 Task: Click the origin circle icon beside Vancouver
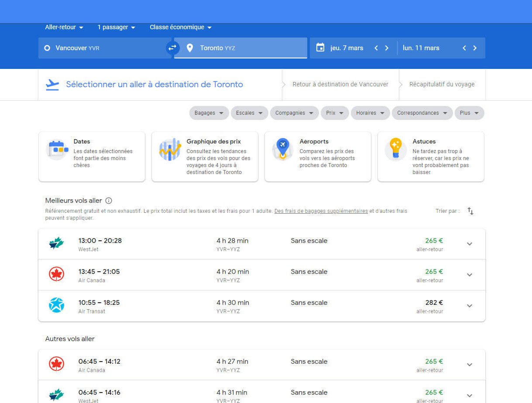point(47,48)
